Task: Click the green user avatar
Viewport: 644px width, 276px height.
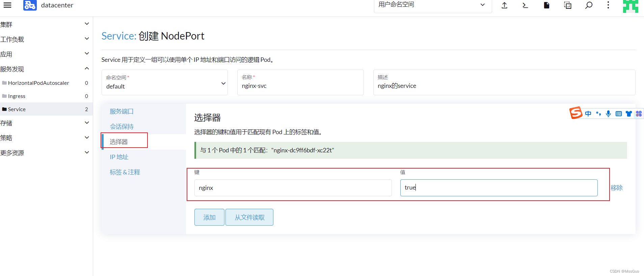Action: click(x=630, y=6)
